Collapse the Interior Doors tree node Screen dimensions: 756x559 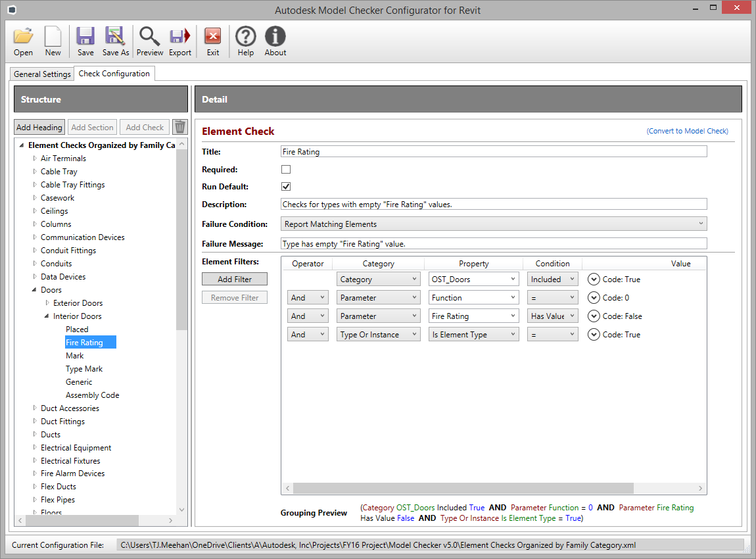pyautogui.click(x=45, y=316)
